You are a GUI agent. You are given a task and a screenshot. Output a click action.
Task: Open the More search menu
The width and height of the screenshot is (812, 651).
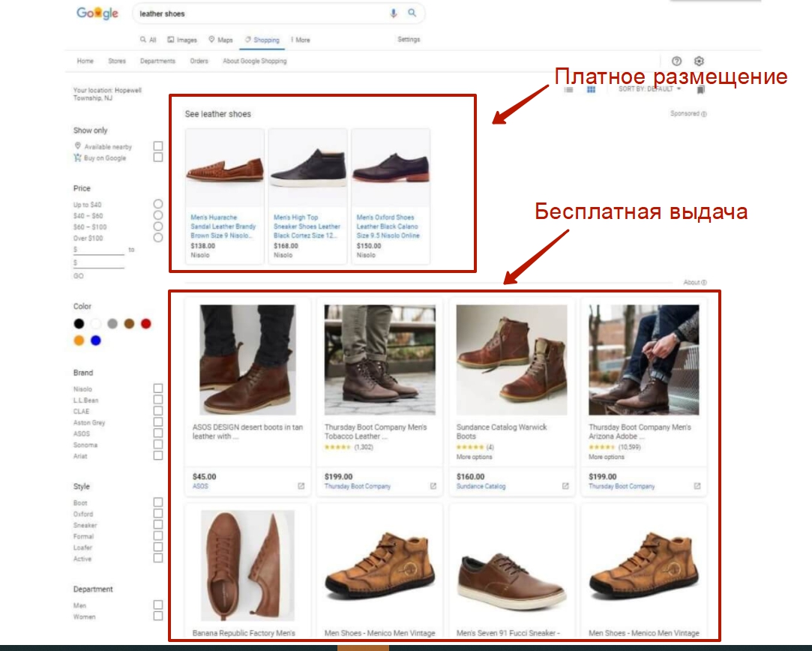(301, 40)
